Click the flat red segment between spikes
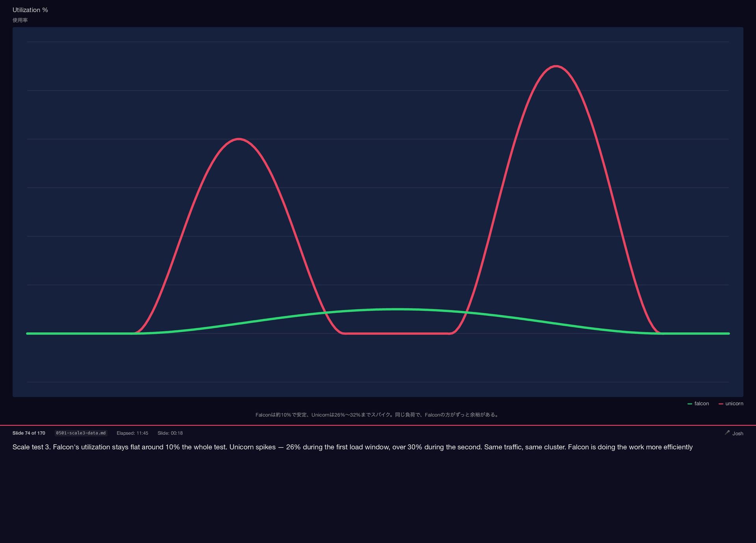This screenshot has height=543, width=756. (397, 333)
